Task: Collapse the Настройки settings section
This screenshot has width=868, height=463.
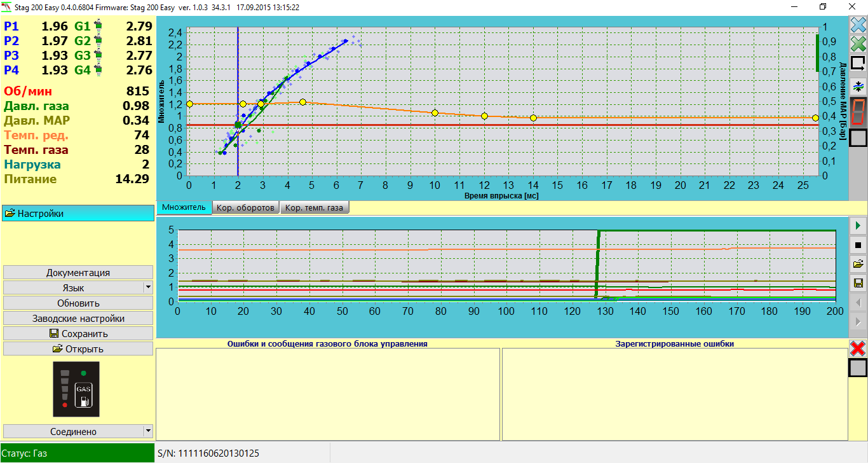Action: coord(78,214)
